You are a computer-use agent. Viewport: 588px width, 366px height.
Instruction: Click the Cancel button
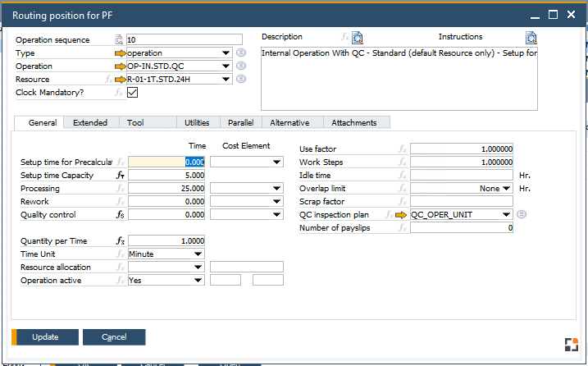click(114, 337)
